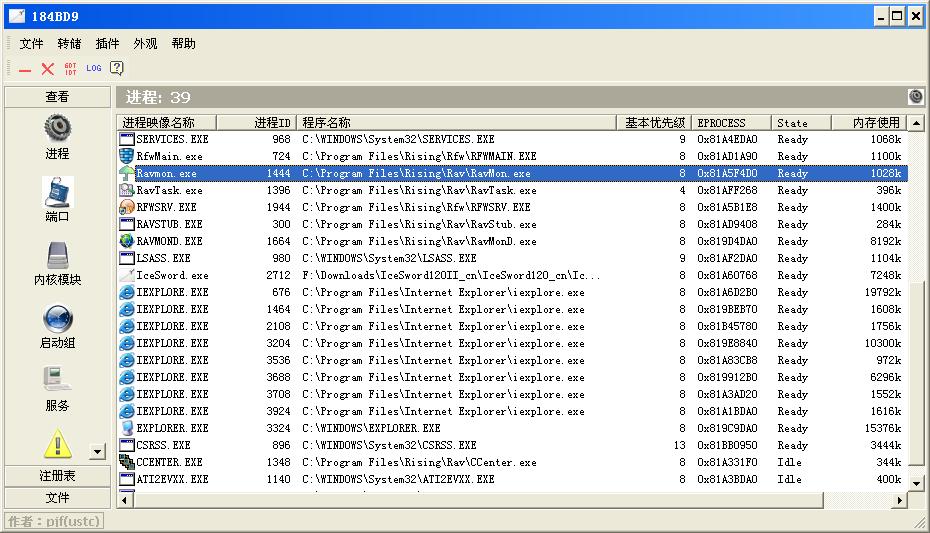Click the EXPLORER.EXE row icon
Viewport: 930px width, 533px height.
click(126, 428)
